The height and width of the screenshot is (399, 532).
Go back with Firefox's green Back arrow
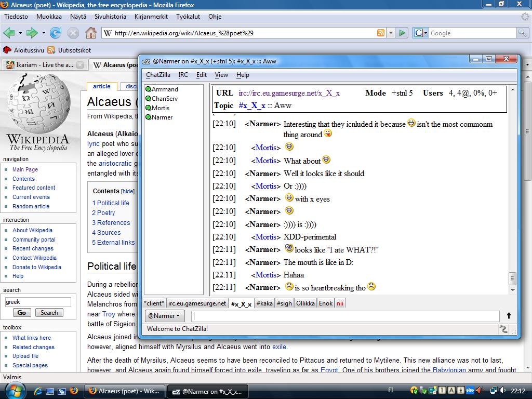[9, 33]
